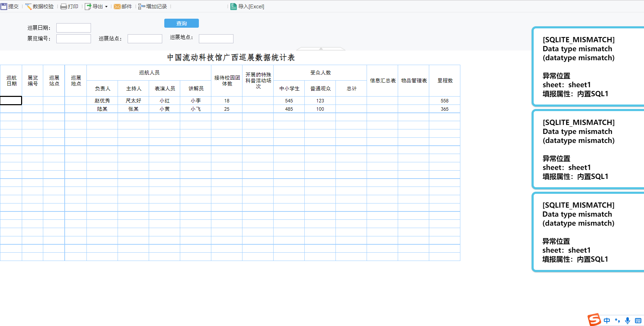644x326 pixels.
Task: Open the Sogou soft keyboard icon
Action: (x=638, y=320)
